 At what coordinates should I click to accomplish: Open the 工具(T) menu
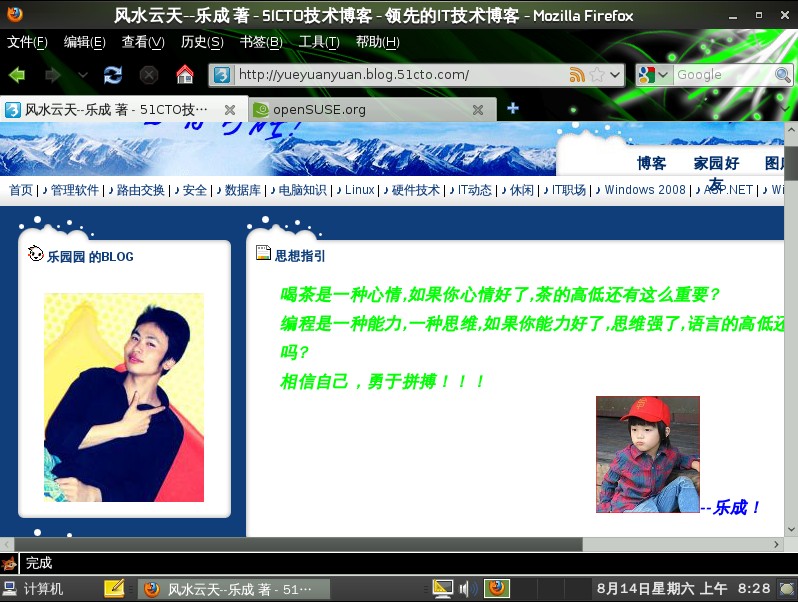(x=319, y=42)
